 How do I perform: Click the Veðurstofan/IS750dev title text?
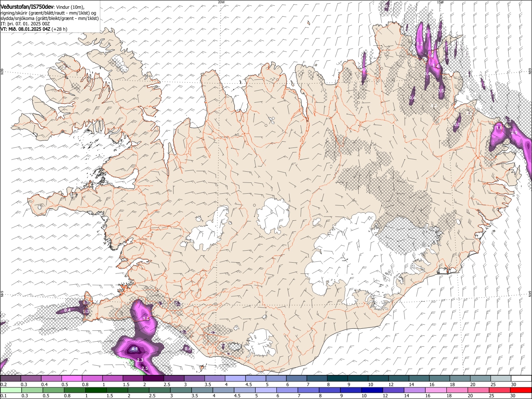tap(27, 7)
